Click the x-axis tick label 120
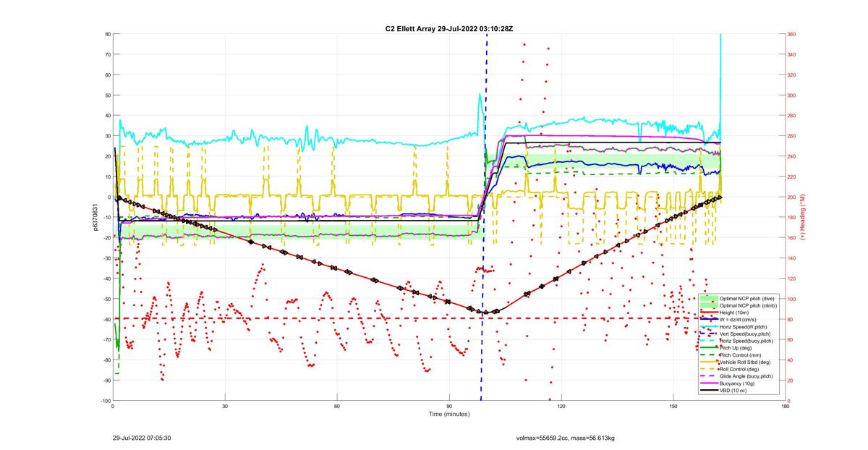Image resolution: width=868 pixels, height=450 pixels. coord(561,407)
